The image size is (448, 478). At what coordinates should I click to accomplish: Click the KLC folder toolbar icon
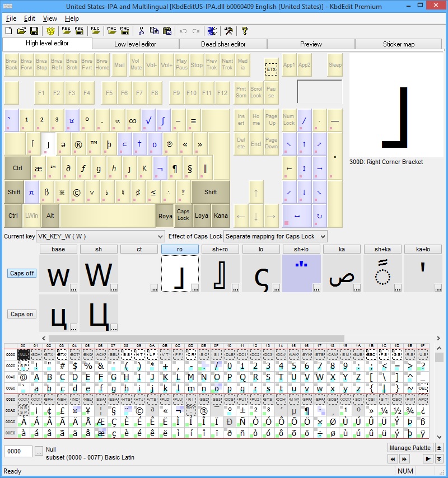[x=95, y=31]
